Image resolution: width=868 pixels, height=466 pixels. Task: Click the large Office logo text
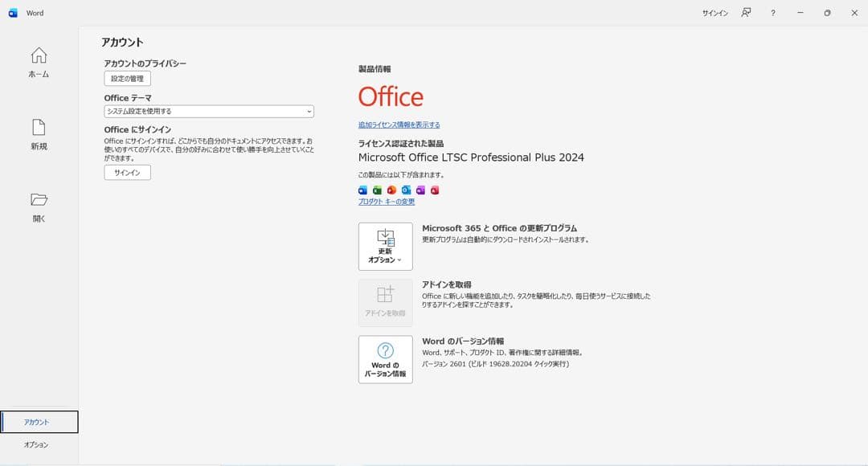point(391,97)
